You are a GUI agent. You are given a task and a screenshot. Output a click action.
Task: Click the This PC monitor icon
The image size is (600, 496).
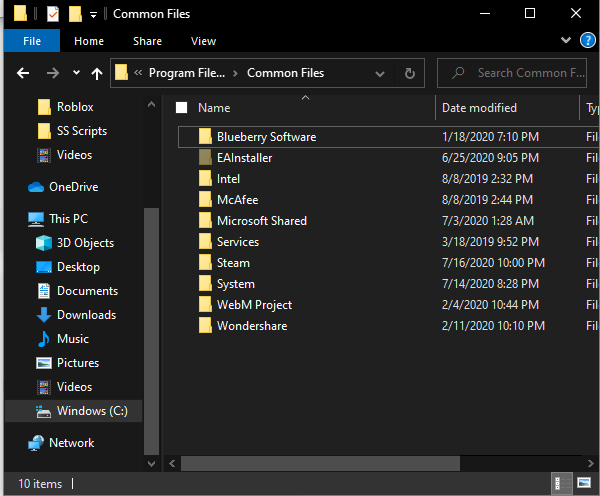click(x=36, y=219)
